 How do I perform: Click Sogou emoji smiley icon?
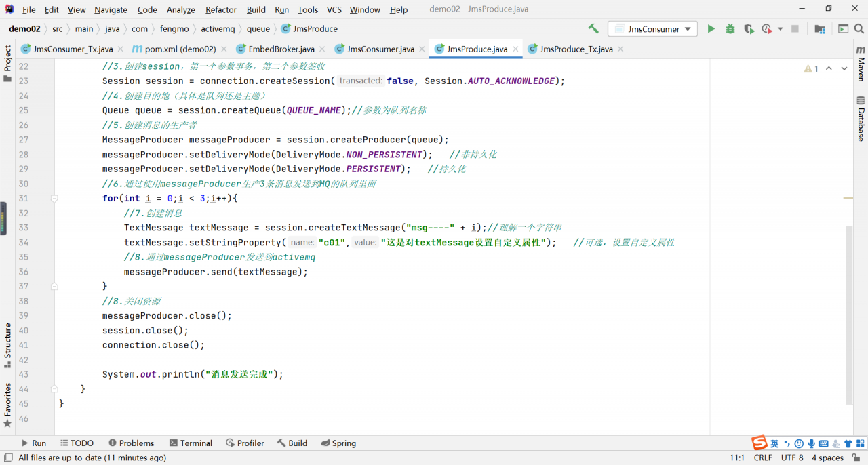pyautogui.click(x=799, y=443)
